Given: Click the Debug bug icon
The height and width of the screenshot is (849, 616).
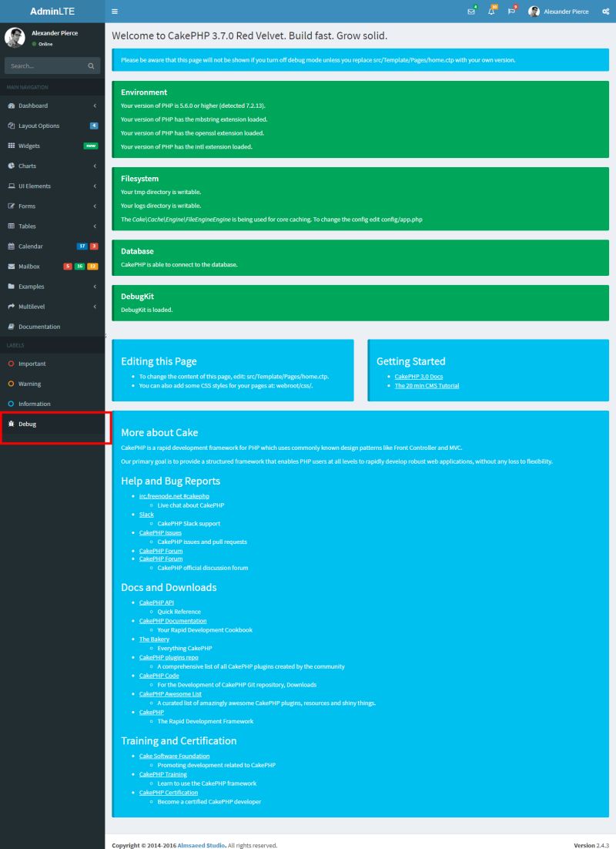Looking at the screenshot, I should 11,423.
